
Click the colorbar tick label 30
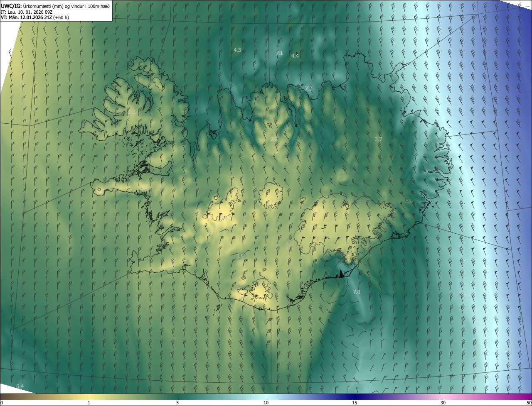tap(443, 403)
